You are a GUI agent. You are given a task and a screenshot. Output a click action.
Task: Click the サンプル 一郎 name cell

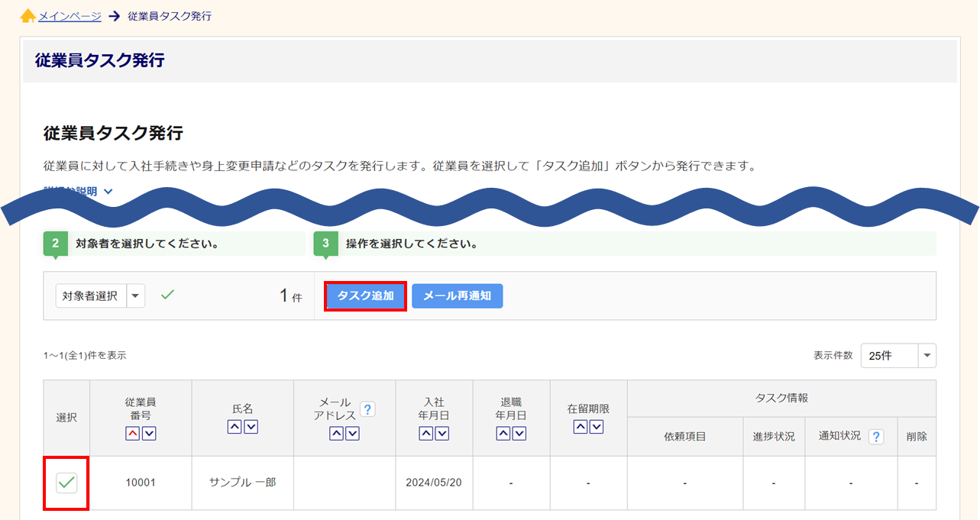click(x=242, y=483)
